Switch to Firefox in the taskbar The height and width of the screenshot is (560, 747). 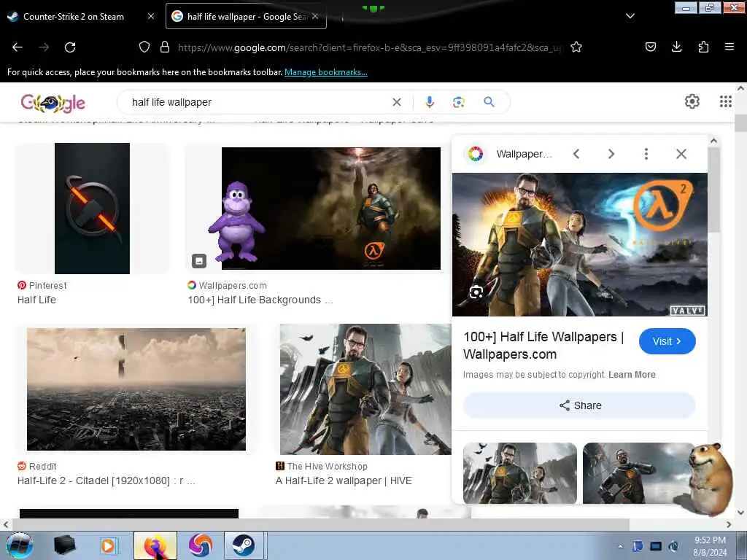click(x=155, y=545)
